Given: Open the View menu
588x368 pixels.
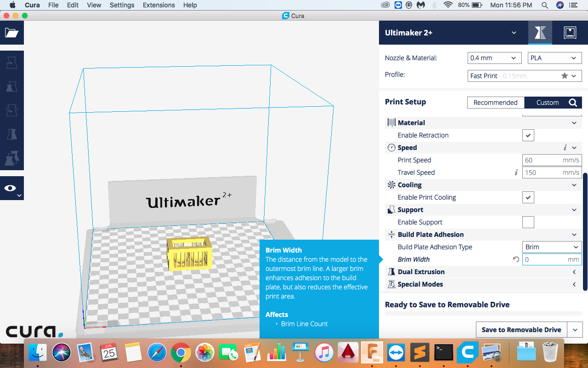Looking at the screenshot, I should [x=94, y=5].
